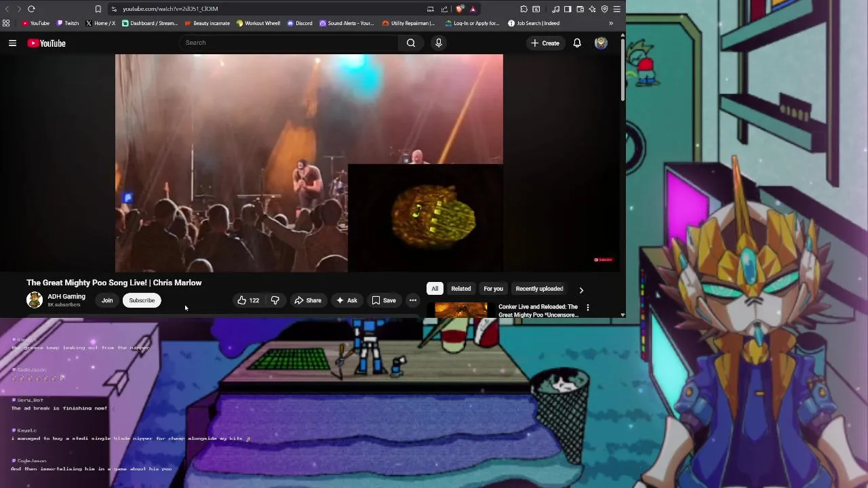Select the For you filter chip

[x=493, y=289]
